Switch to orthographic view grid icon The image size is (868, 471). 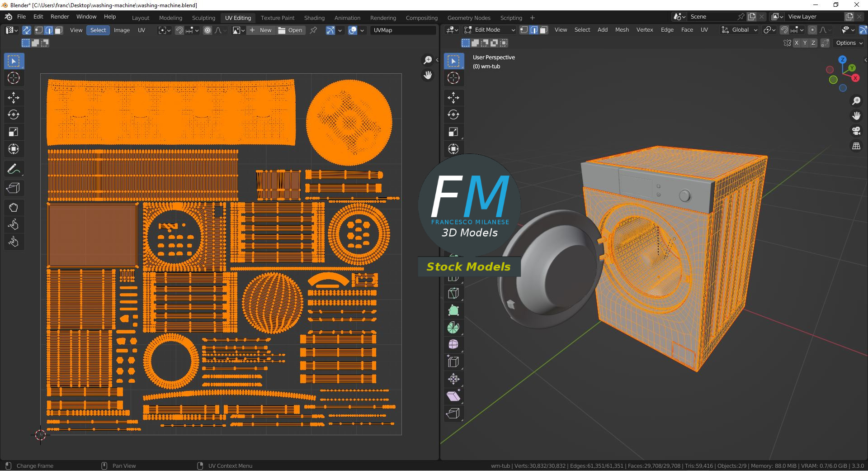pyautogui.click(x=856, y=146)
